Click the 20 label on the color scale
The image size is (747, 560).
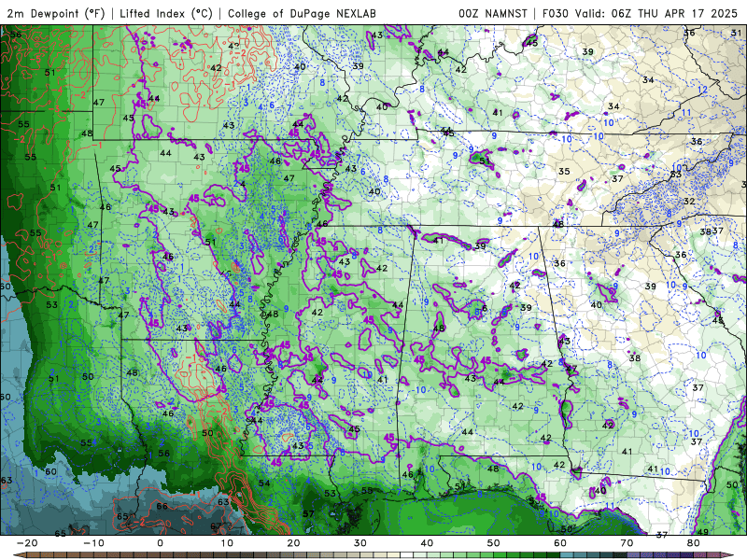click(293, 543)
